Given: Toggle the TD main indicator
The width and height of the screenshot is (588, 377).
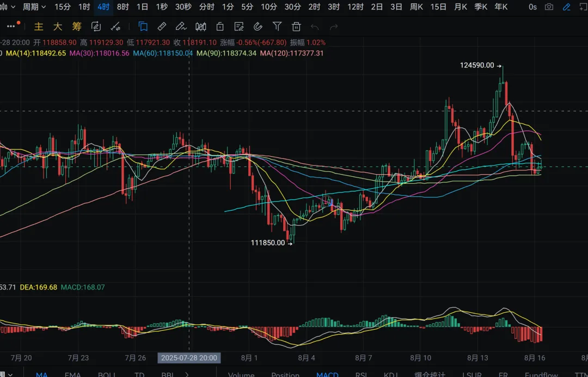Looking at the screenshot, I should (x=139, y=374).
